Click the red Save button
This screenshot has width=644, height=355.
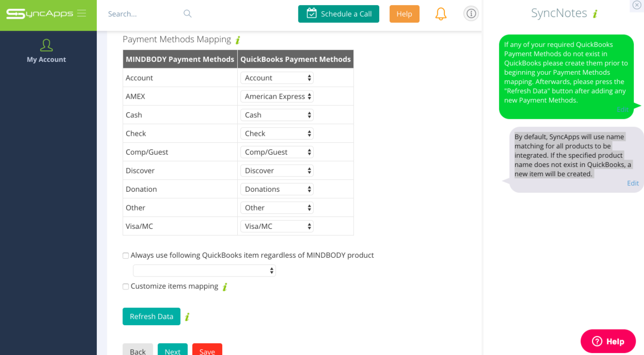(x=207, y=349)
